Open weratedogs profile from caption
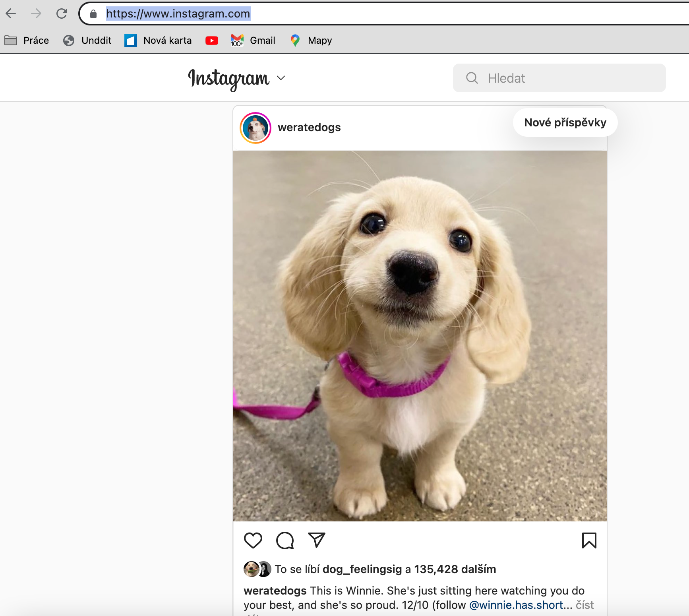Screen dimensions: 689x616 click(x=275, y=591)
